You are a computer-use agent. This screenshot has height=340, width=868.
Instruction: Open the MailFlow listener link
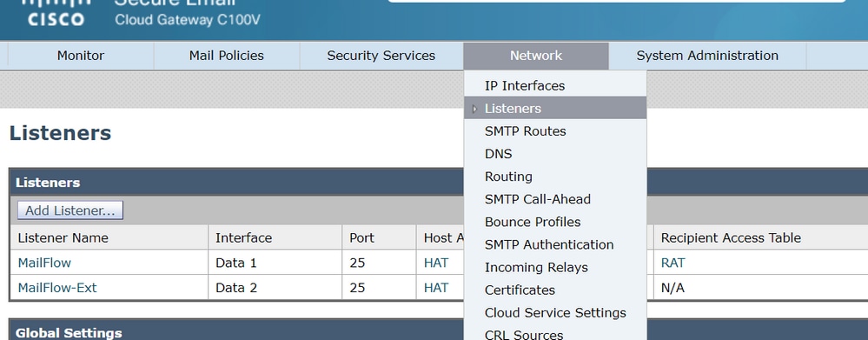tap(44, 263)
